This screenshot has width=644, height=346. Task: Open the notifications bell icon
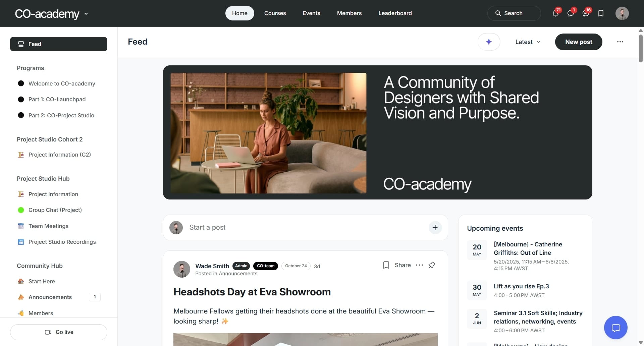coord(555,13)
